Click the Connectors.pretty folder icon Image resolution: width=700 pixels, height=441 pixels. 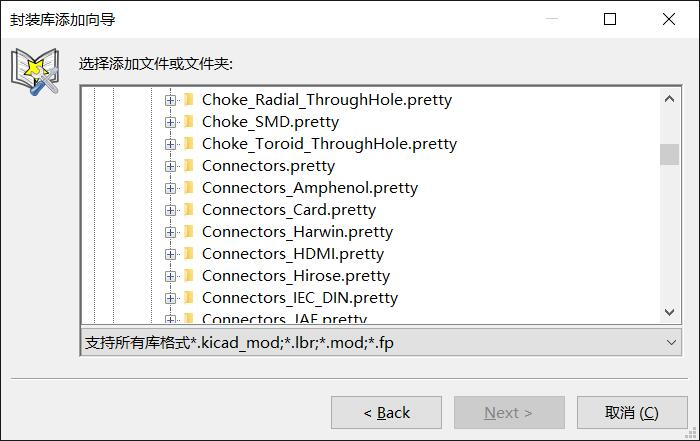[x=189, y=166]
